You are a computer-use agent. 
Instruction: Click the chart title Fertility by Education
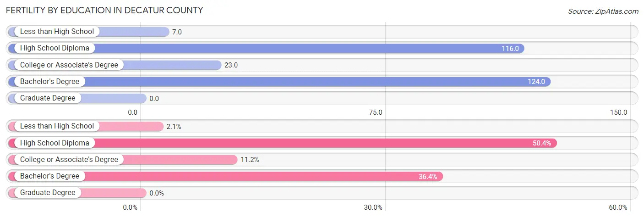[x=104, y=10]
